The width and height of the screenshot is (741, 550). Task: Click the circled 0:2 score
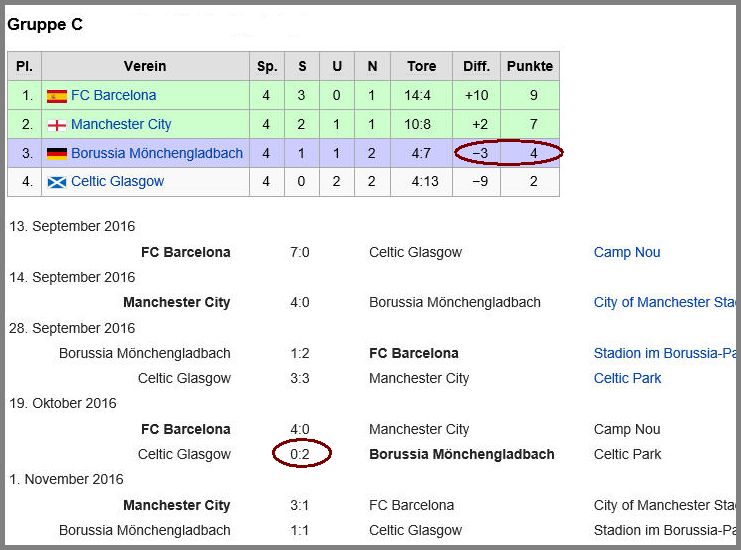click(300, 454)
